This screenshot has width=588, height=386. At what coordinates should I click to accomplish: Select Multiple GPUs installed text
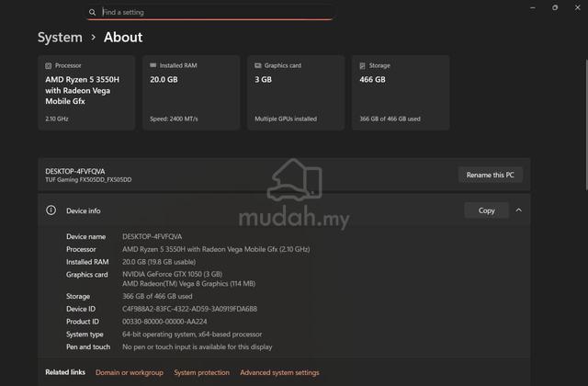[286, 119]
